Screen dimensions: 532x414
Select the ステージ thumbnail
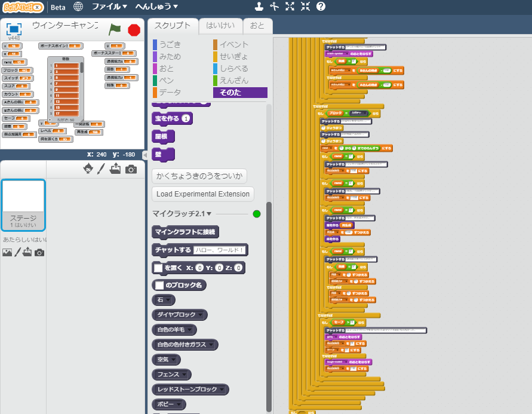(x=24, y=204)
